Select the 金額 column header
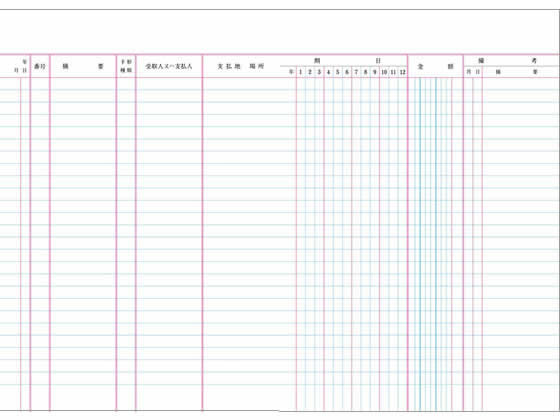The width and height of the screenshot is (560, 420). pos(435,66)
